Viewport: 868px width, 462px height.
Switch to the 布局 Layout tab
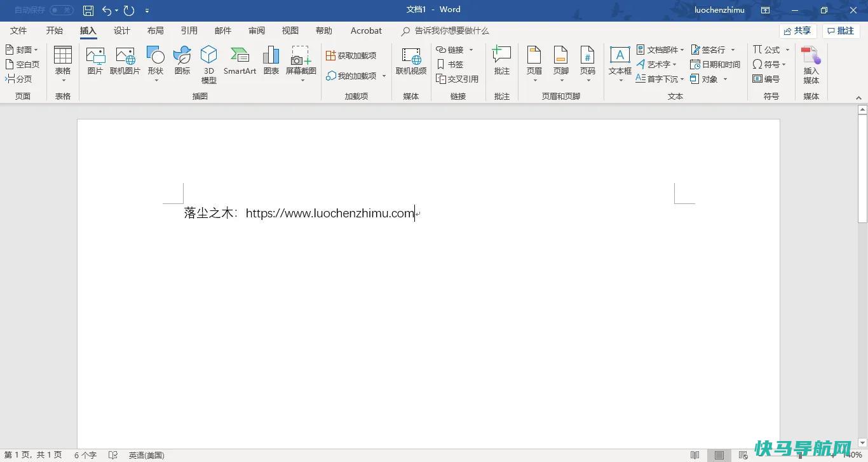tap(156, 31)
